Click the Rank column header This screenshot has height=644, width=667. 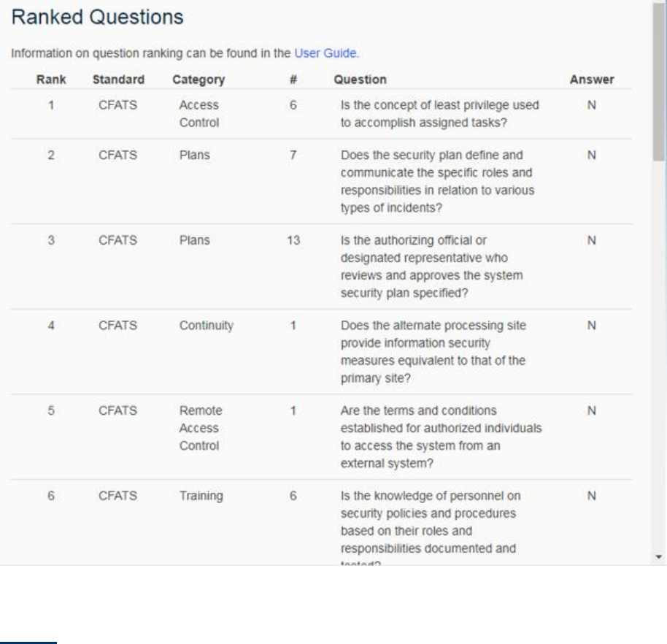(x=51, y=80)
